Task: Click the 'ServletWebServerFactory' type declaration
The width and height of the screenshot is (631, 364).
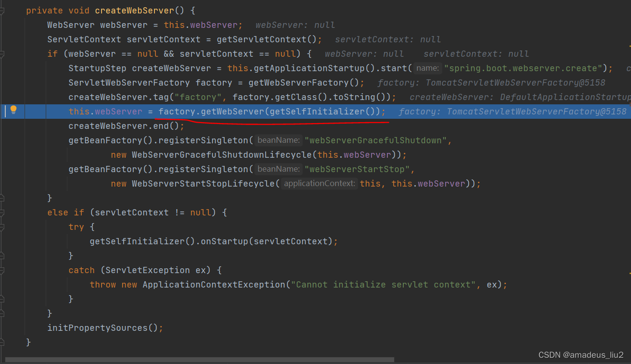Action: [129, 83]
